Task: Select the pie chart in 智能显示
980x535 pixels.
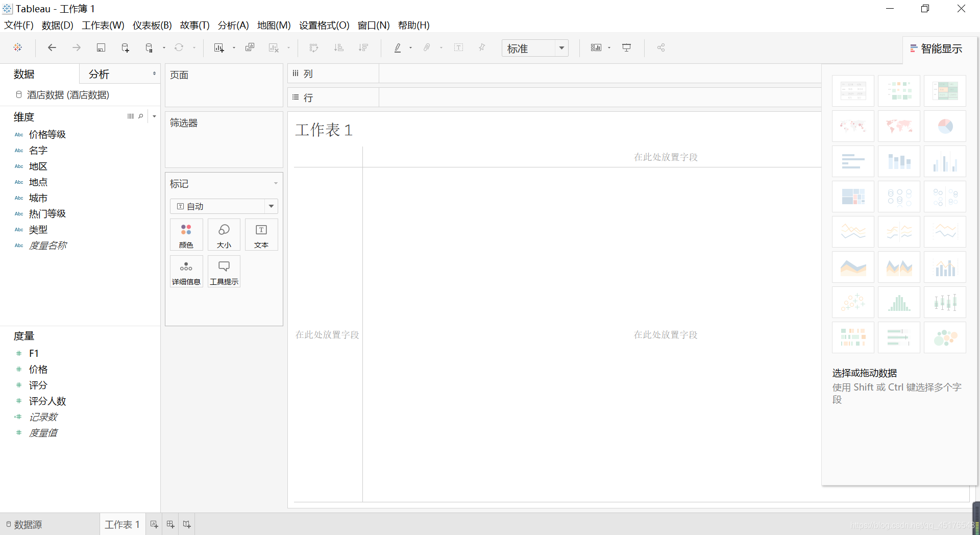Action: tap(945, 126)
